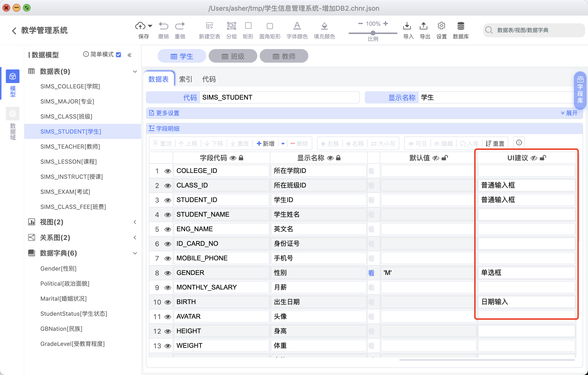Toggle eye icon for COLLEGE_ID row
This screenshot has height=375, width=588.
pyautogui.click(x=168, y=171)
